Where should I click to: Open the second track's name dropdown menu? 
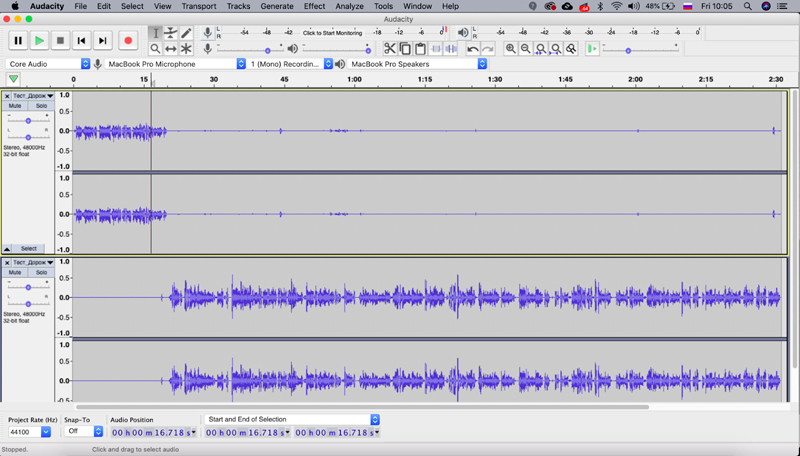[33, 262]
